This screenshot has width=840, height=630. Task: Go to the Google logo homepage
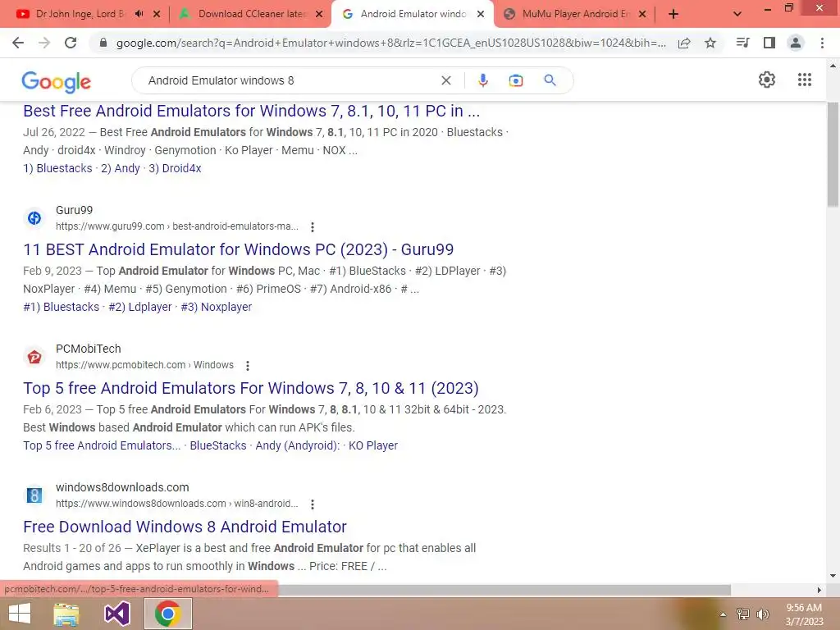point(57,81)
